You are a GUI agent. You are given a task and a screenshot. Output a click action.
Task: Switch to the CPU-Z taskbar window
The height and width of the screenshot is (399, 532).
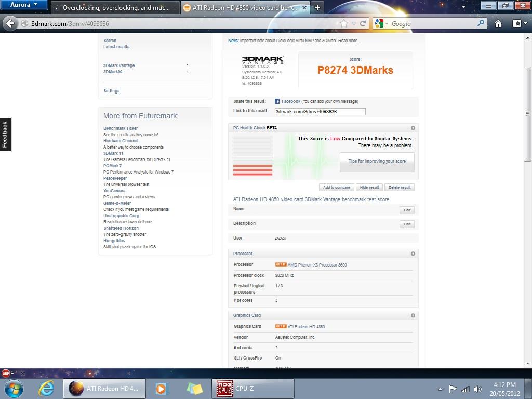pos(253,389)
